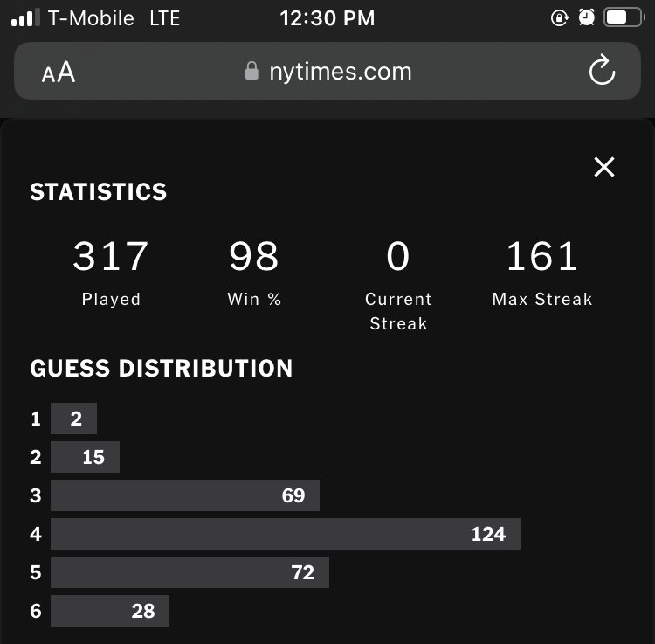Tap the 98 Win % statistic
This screenshot has width=655, height=644.
click(x=254, y=273)
